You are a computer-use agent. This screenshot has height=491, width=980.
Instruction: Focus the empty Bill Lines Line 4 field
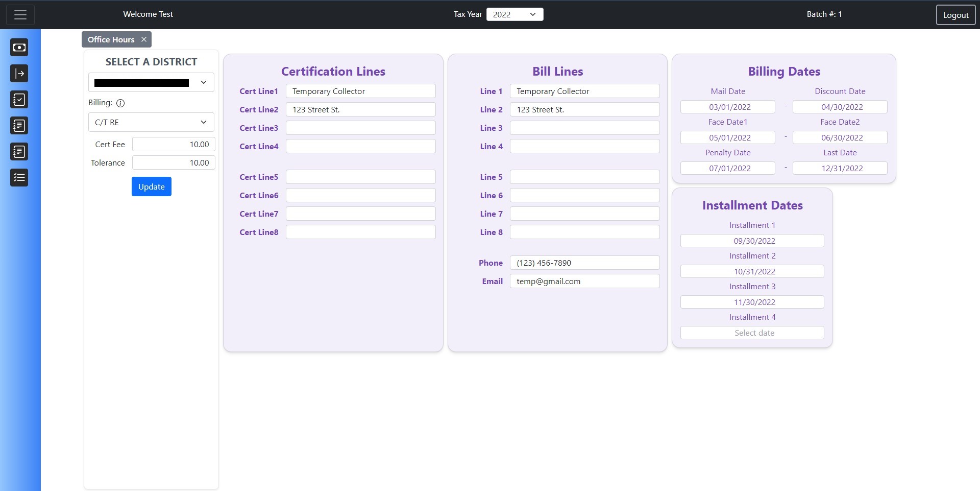pos(585,146)
